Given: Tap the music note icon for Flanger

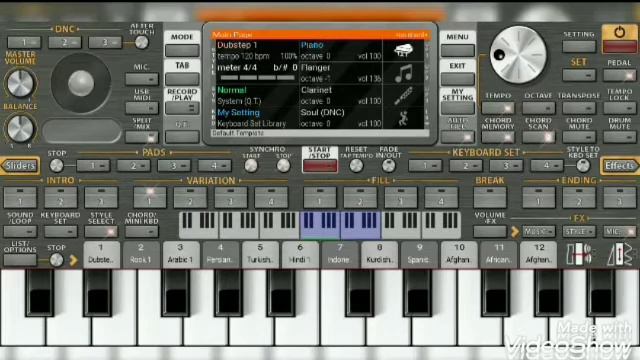Looking at the screenshot, I should (403, 73).
